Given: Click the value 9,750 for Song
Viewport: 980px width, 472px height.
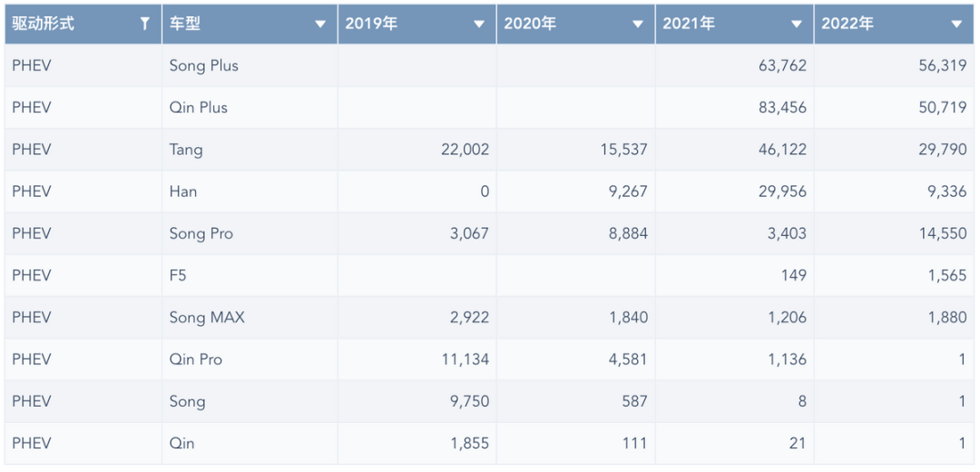Looking at the screenshot, I should point(467,400).
